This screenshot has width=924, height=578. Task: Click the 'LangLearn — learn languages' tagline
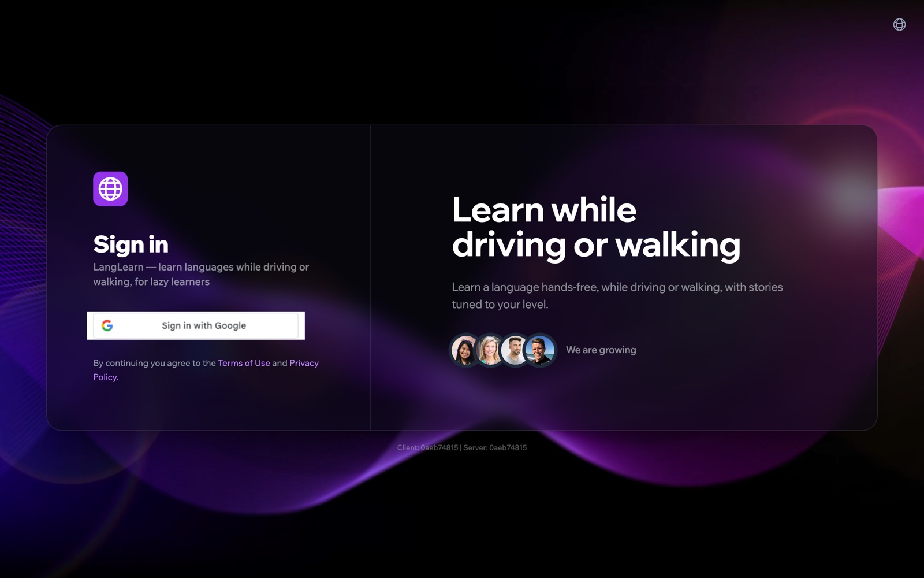pyautogui.click(x=201, y=275)
